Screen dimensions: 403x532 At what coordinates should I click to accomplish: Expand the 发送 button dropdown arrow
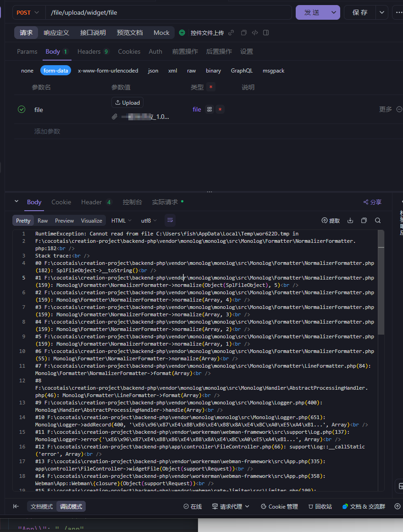333,12
